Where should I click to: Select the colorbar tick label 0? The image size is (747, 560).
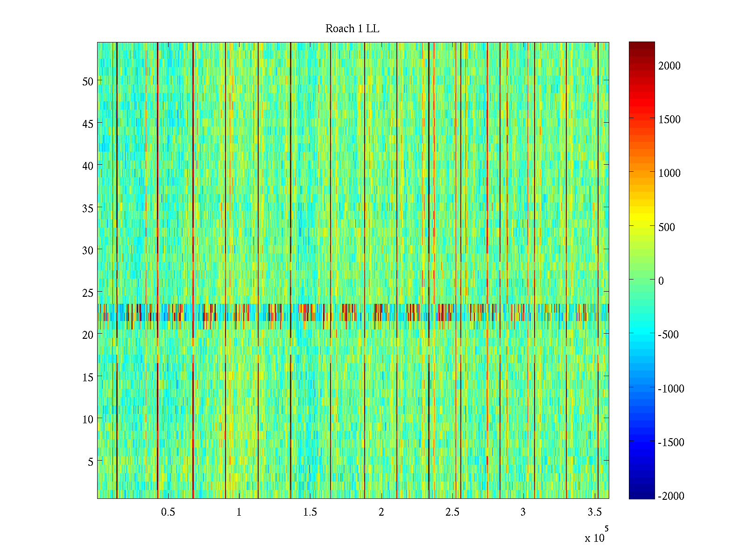661,281
